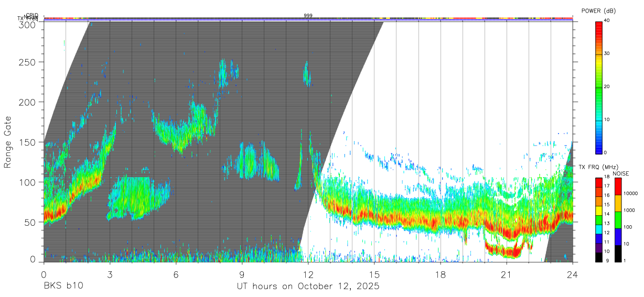Click the 10 tick on the POWER (dB) scale
The height and width of the screenshot is (297, 644).
click(x=607, y=119)
